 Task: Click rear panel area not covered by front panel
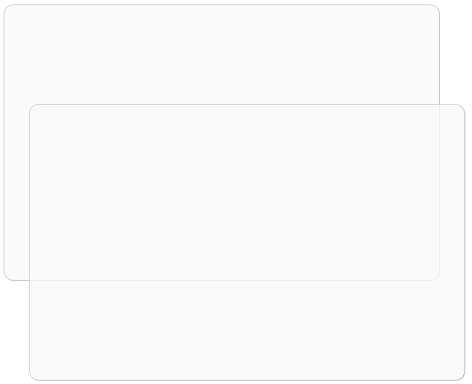(x=222, y=54)
